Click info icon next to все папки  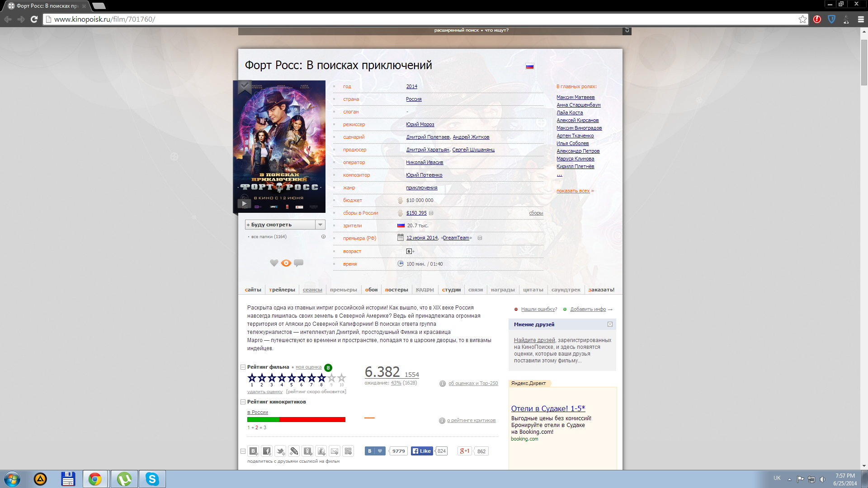coord(323,237)
